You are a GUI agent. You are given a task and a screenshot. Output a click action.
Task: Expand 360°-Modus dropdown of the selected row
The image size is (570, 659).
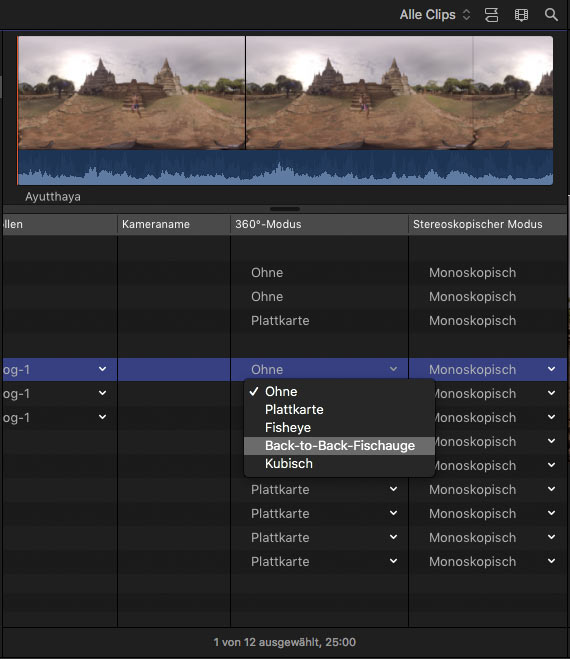393,369
